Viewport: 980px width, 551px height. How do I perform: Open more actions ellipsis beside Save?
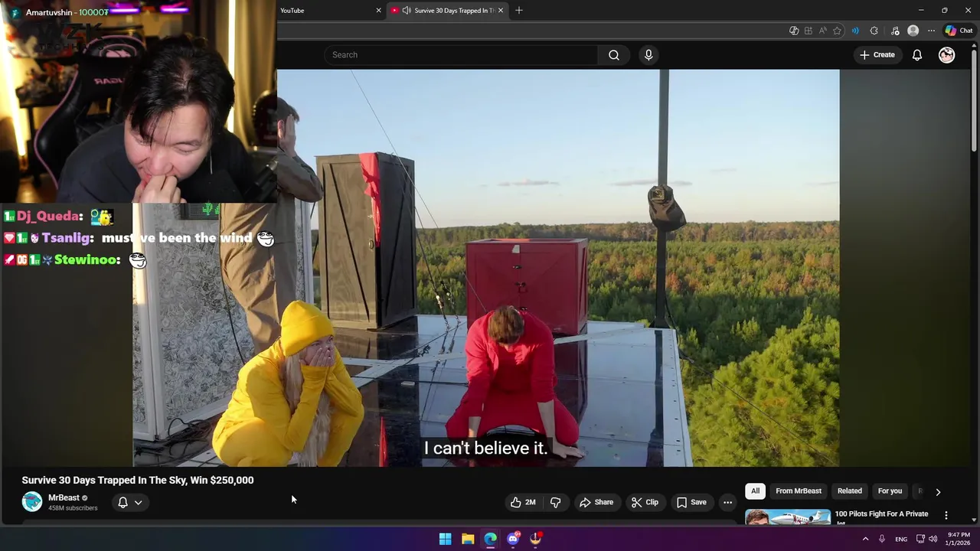[727, 502]
